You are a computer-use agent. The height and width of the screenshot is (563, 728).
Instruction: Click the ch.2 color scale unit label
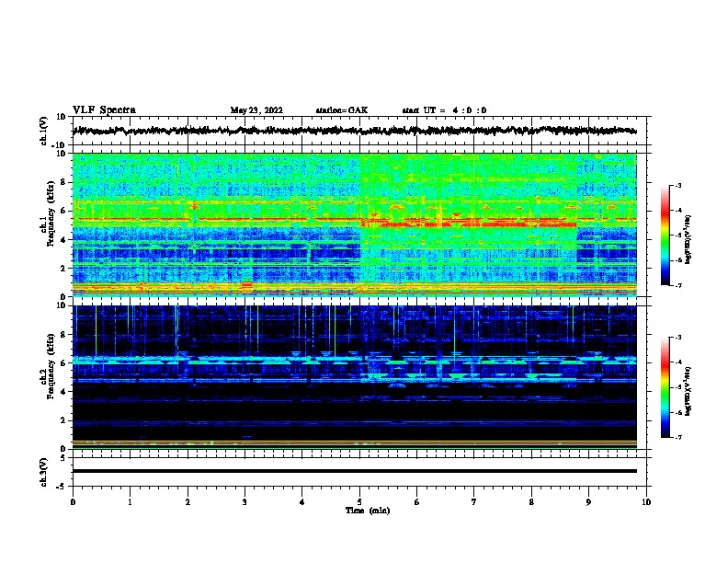pyautogui.click(x=688, y=391)
